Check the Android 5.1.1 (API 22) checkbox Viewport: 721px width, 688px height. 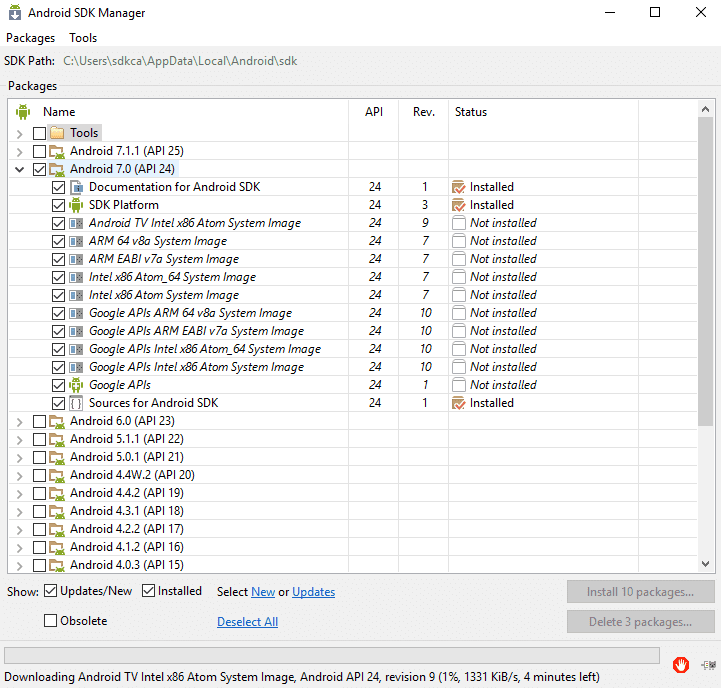click(x=40, y=439)
